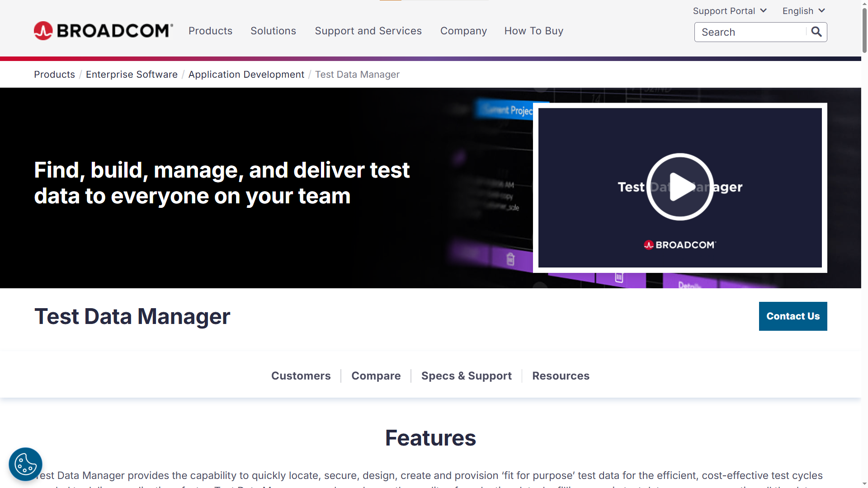
Task: Click the play icon on the Test Data Manager video
Action: click(x=679, y=187)
